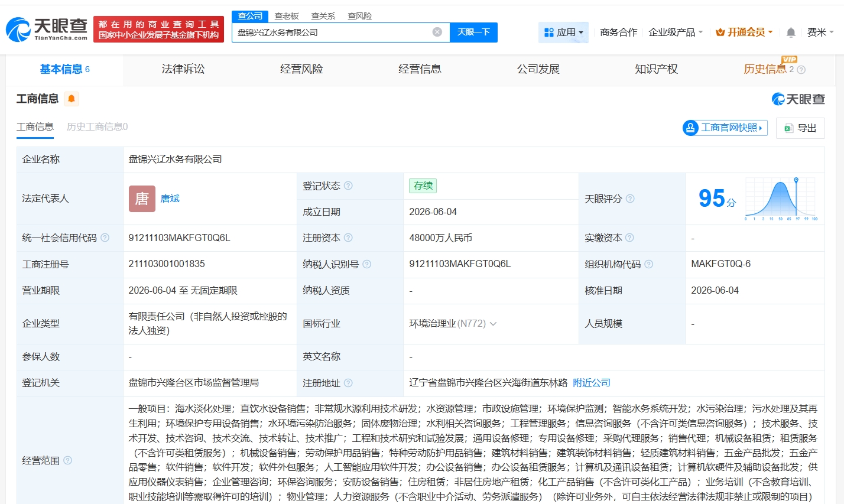Click the TianYanCha logo
844x504 pixels.
(46, 30)
